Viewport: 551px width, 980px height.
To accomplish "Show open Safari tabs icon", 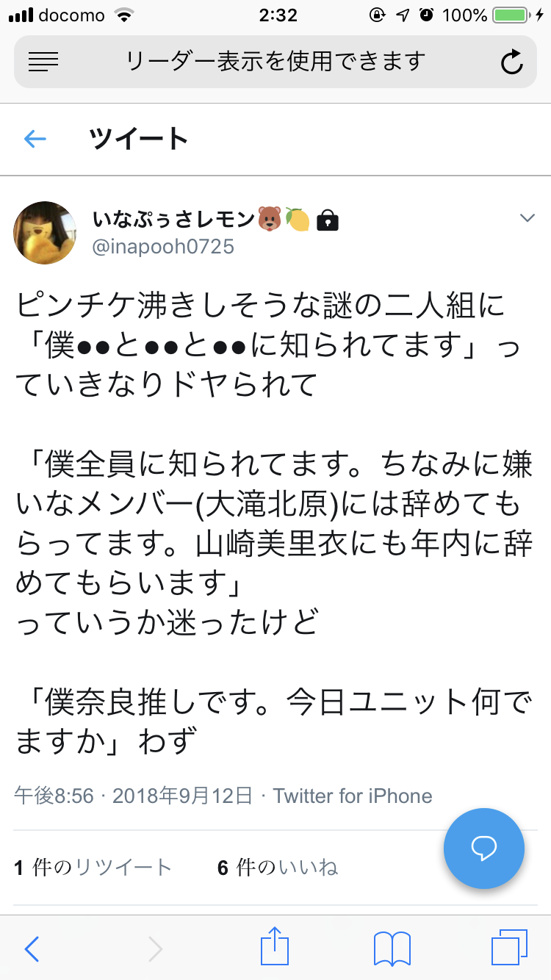I will 509,947.
